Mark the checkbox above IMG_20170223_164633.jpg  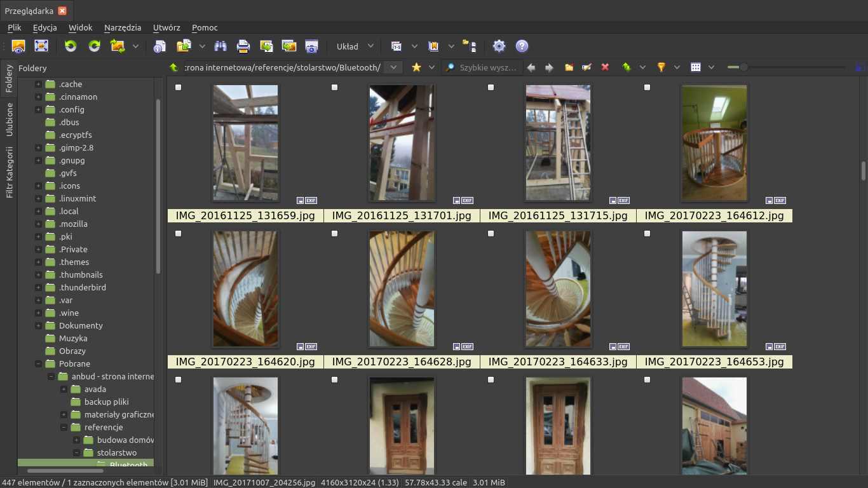(x=491, y=233)
